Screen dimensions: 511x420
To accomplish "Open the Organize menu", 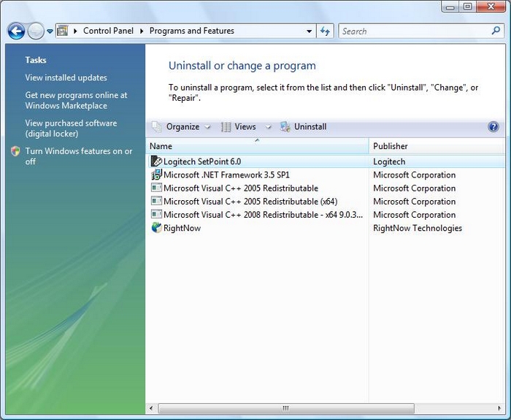I will pos(182,126).
